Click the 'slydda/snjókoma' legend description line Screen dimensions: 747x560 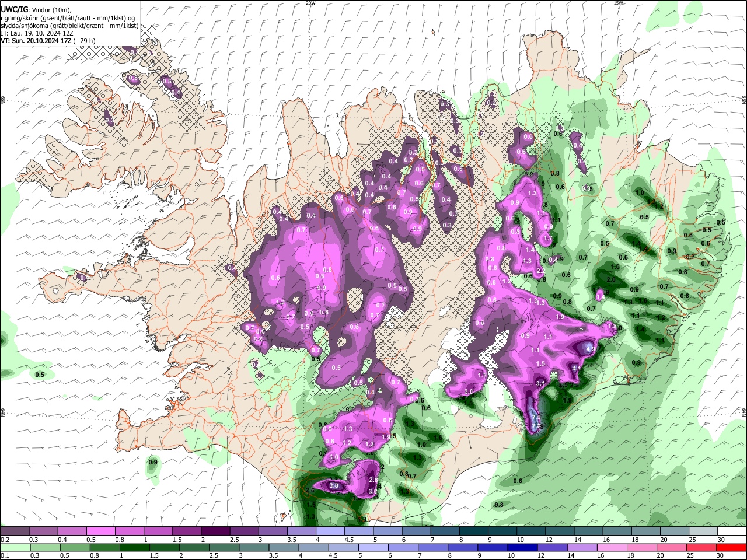(69, 26)
